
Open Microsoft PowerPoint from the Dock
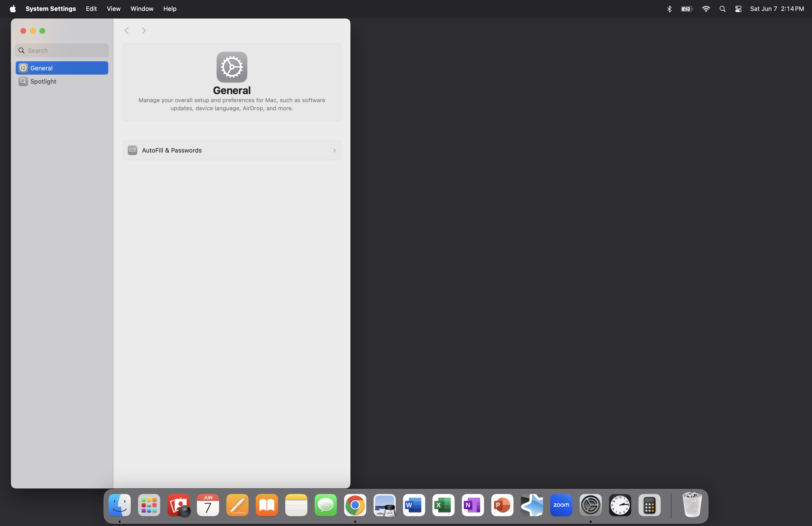502,505
